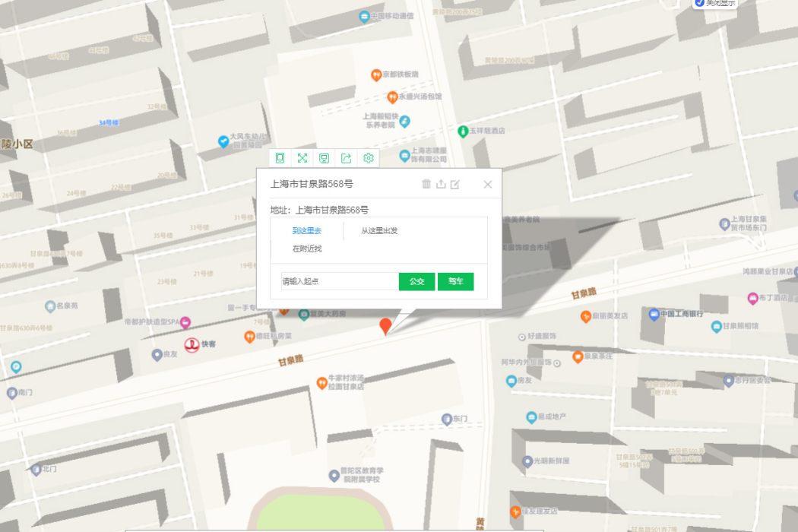Toggle the 关闭显示 checkbox
798x532 pixels.
click(700, 3)
